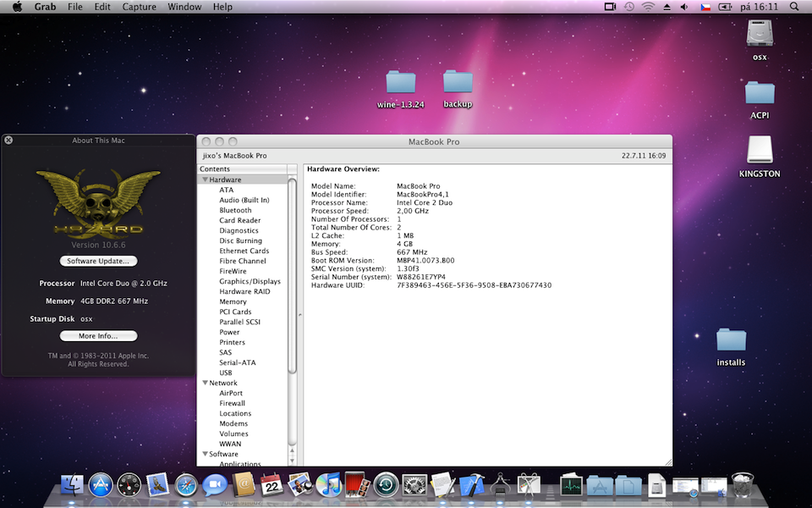Open the Grab application menu
812x508 pixels.
45,7
